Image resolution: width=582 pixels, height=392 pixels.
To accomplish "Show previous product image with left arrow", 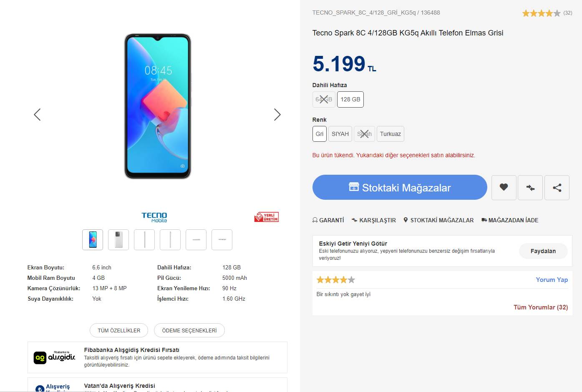I will coord(37,115).
